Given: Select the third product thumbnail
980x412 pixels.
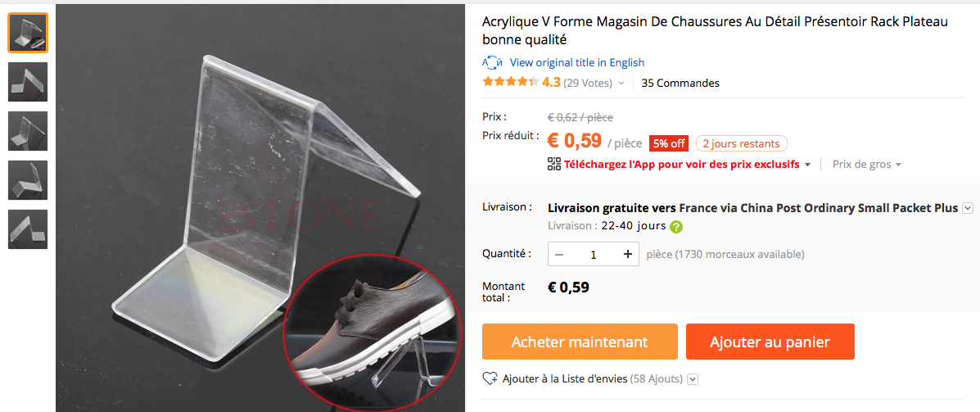Looking at the screenshot, I should point(28,131).
